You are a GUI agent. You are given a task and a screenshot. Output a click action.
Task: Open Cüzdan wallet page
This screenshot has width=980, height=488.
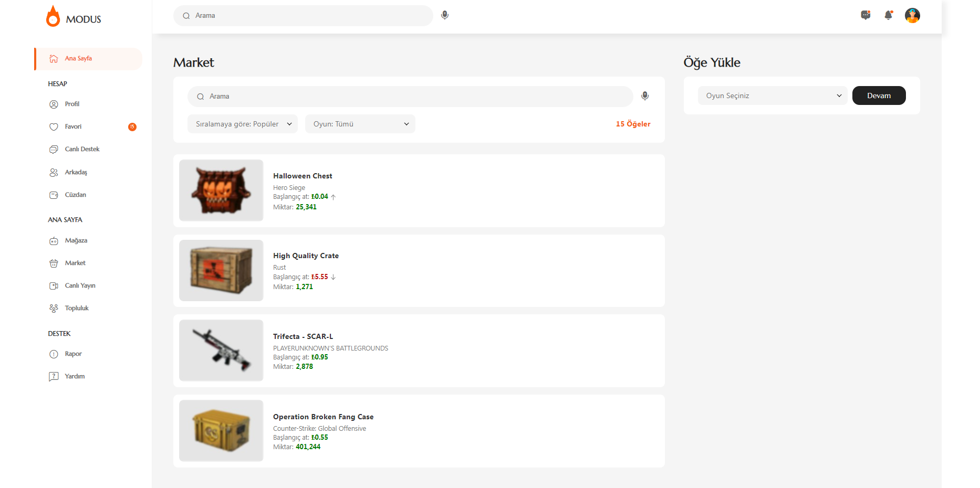point(76,195)
